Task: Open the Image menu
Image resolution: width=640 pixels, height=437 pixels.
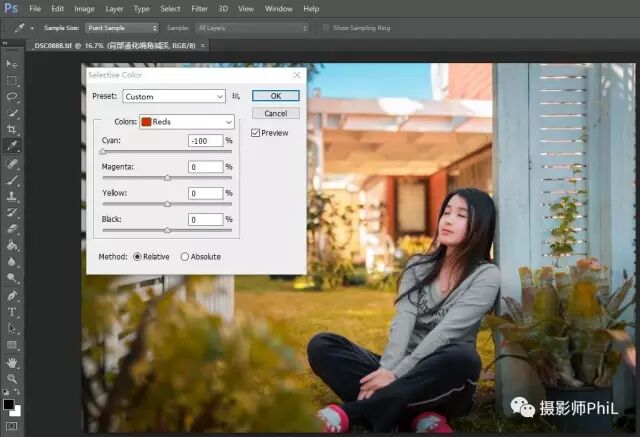Action: coord(84,9)
